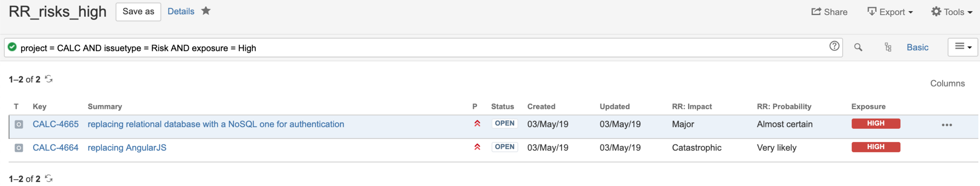
Task: Click the favorite star icon next to Details
Action: tap(206, 11)
